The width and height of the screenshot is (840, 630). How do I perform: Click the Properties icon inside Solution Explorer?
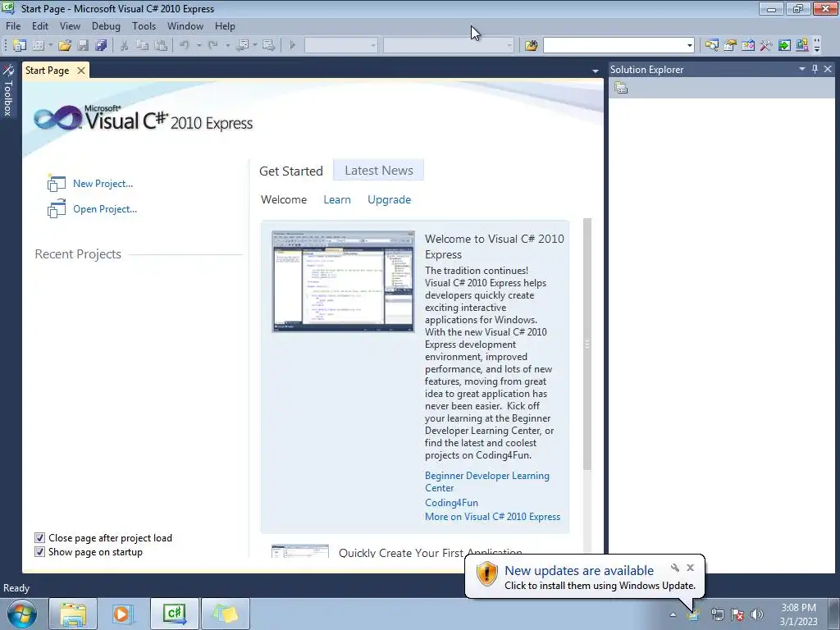pos(621,88)
